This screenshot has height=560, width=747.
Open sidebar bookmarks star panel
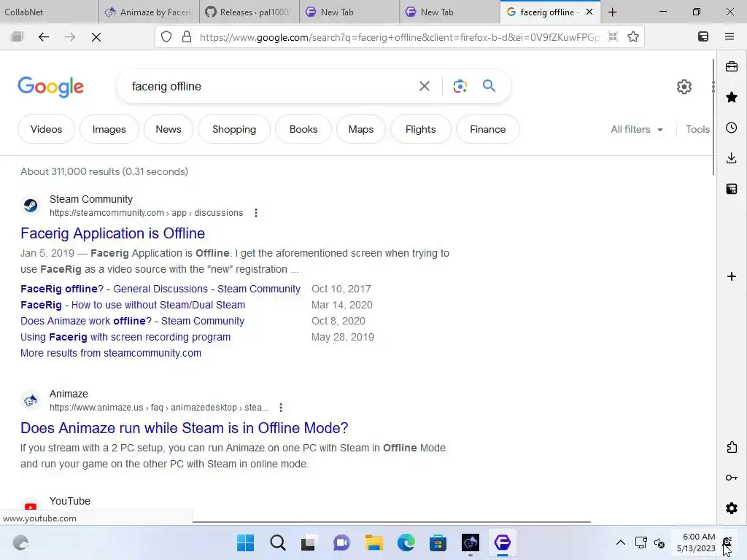click(x=731, y=97)
